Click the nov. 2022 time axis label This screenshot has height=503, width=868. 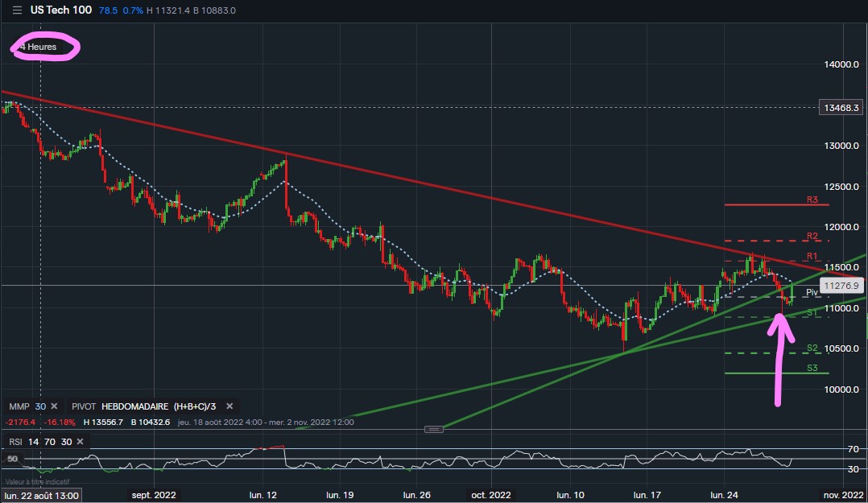pyautogui.click(x=843, y=495)
